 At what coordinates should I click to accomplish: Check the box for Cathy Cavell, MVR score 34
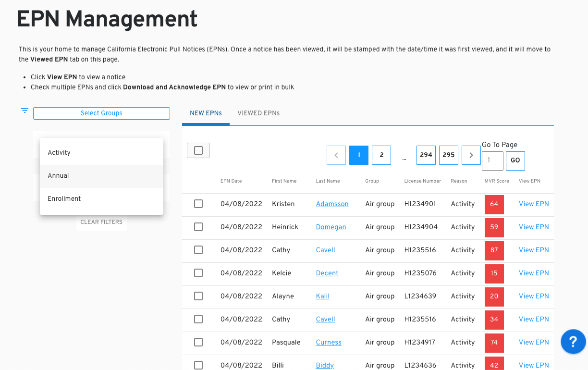point(198,319)
